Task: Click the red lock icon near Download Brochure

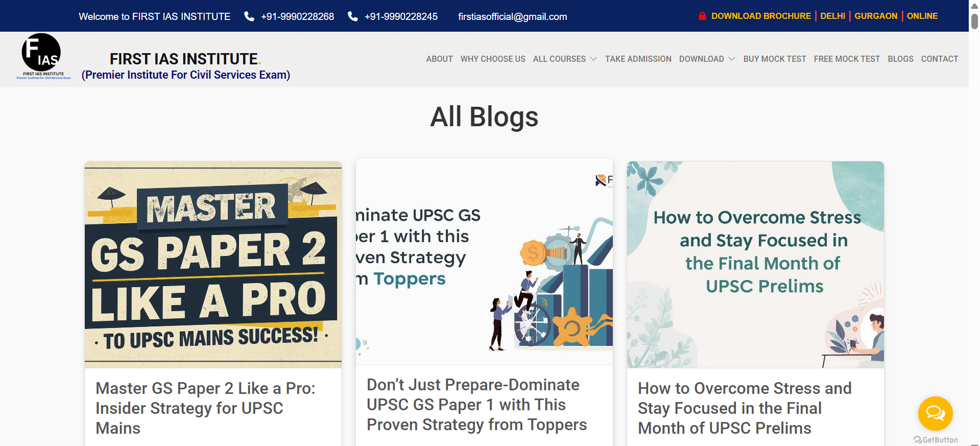Action: click(702, 16)
